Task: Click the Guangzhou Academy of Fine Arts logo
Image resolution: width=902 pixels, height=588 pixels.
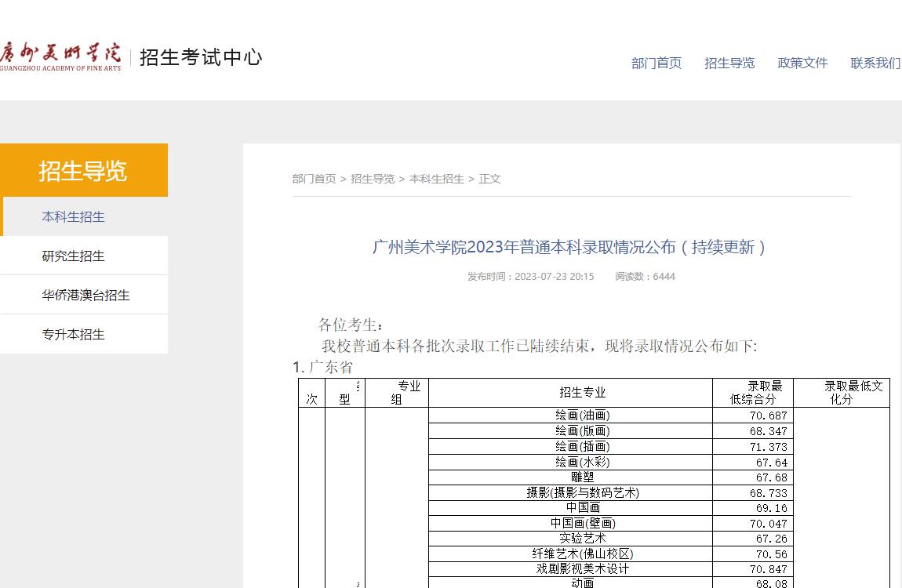Action: click(x=60, y=57)
